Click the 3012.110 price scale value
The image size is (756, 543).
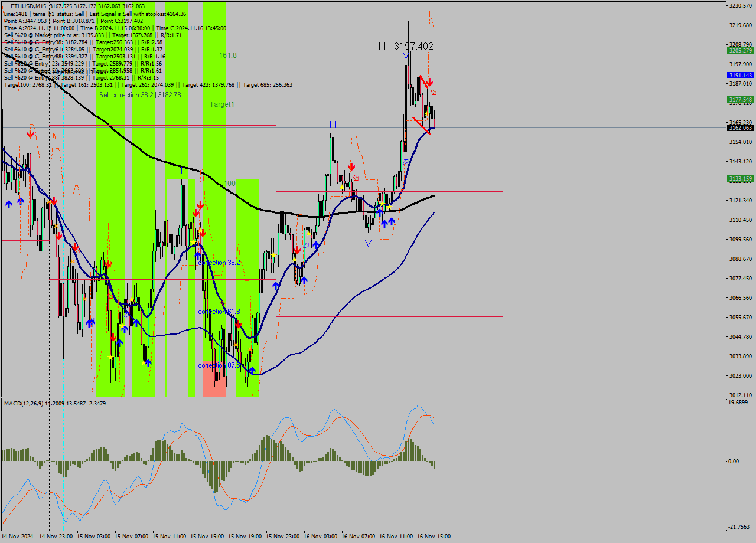tap(741, 395)
